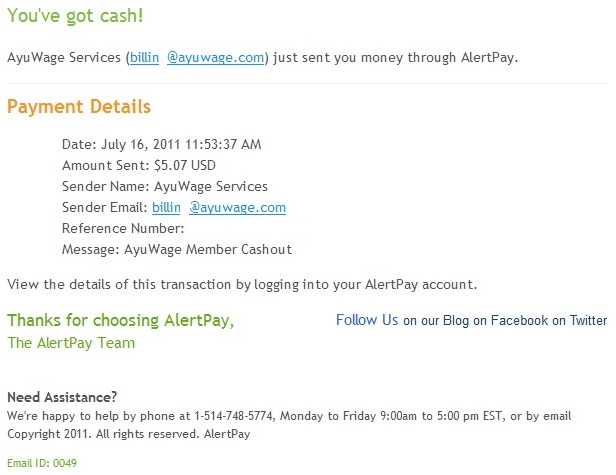The height and width of the screenshot is (475, 616).
Task: Click the Sender Name AyuWage Services line
Action: [x=165, y=186]
